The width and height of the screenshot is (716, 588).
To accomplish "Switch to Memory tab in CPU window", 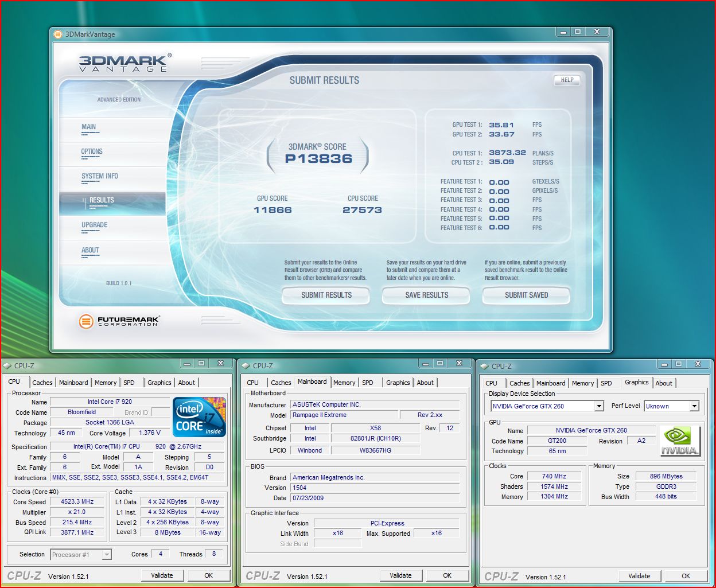I will (106, 383).
